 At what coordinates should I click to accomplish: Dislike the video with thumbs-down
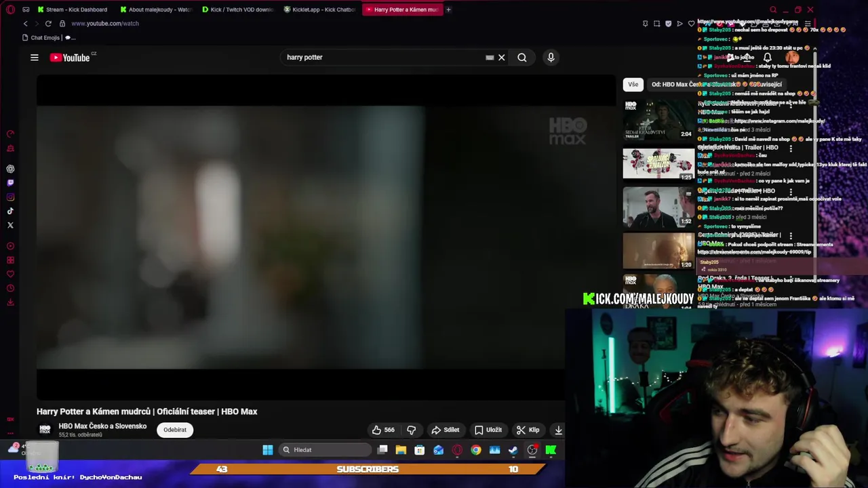[x=411, y=430]
